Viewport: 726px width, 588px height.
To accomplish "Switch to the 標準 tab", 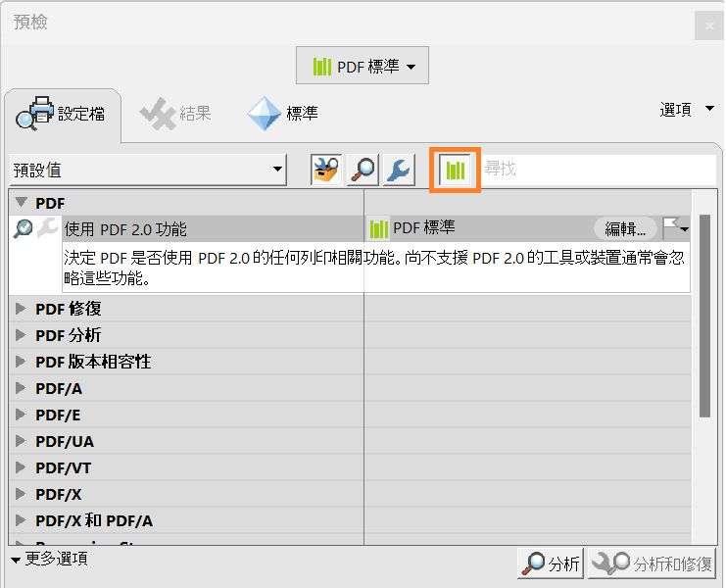I will pos(283,114).
